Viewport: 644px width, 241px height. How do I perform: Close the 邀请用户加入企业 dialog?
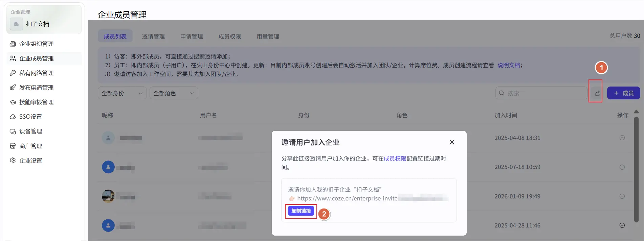(x=452, y=142)
